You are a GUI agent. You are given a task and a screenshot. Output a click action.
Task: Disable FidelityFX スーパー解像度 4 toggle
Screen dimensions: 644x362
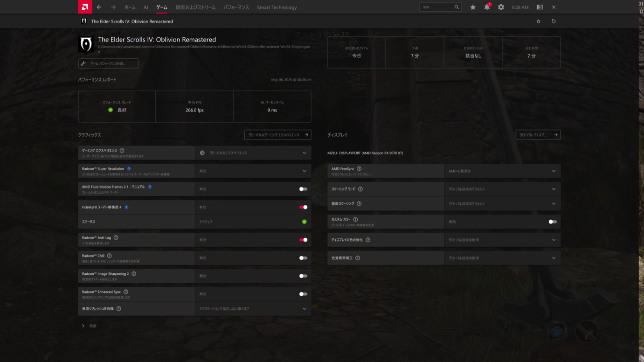303,207
